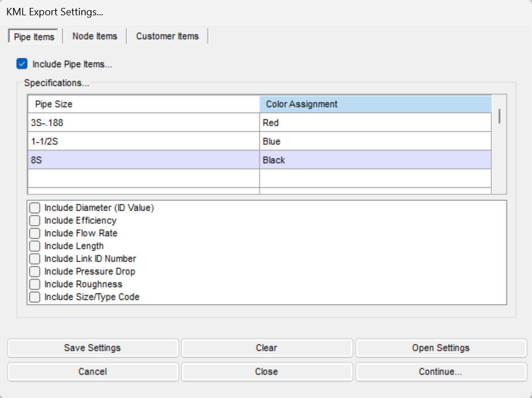Check Include Link ID Number
Screen dimensions: 532x398
point(35,259)
